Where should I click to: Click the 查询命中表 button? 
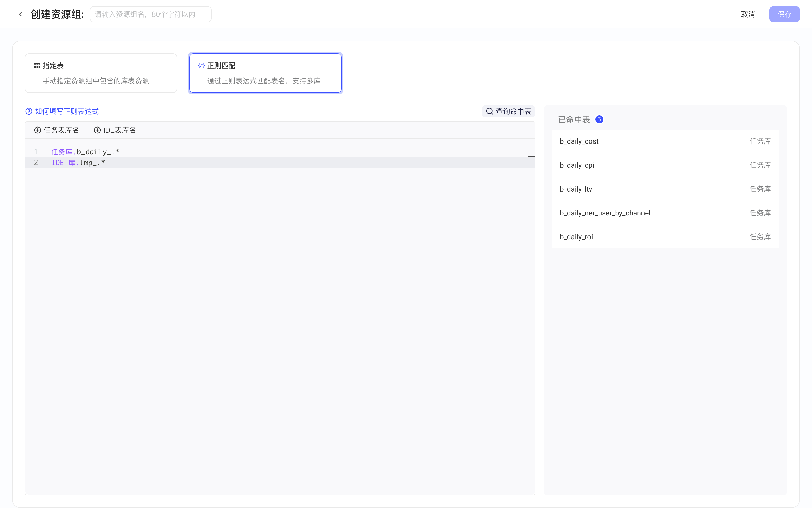click(x=508, y=111)
